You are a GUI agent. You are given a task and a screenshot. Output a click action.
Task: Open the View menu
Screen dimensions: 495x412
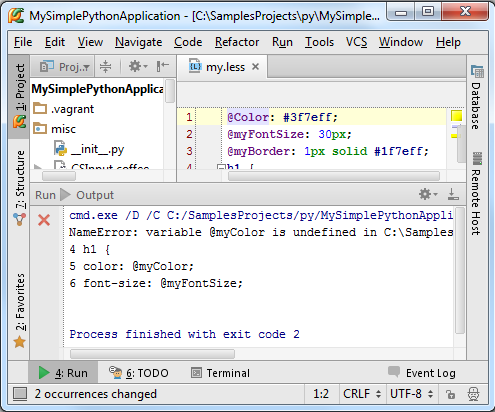pyautogui.click(x=90, y=42)
